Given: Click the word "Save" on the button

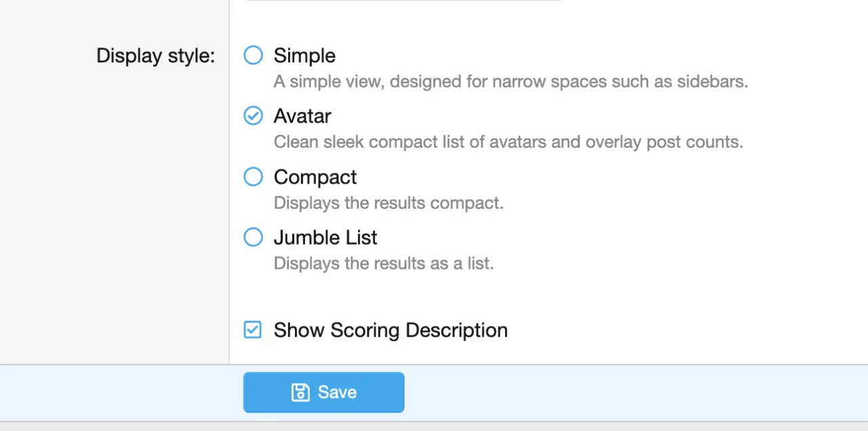Looking at the screenshot, I should [337, 392].
